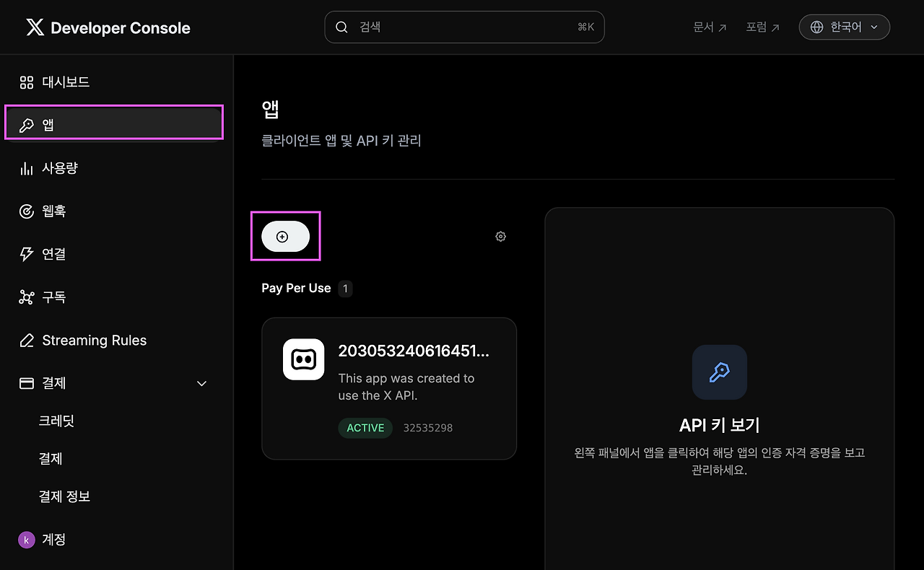This screenshot has height=570, width=924.
Task: Open the 크레딧 submenu item
Action: click(x=56, y=421)
